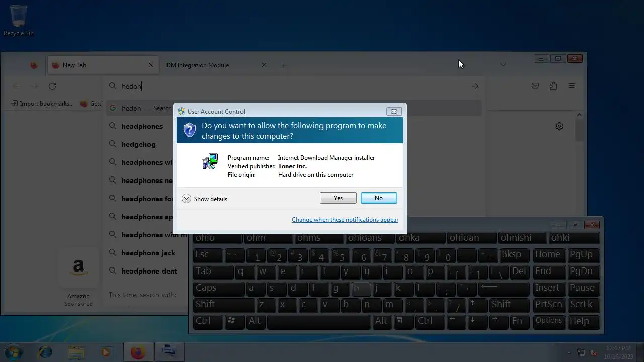
Task: Choose the ohnishi text prediction
Action: (x=523, y=238)
